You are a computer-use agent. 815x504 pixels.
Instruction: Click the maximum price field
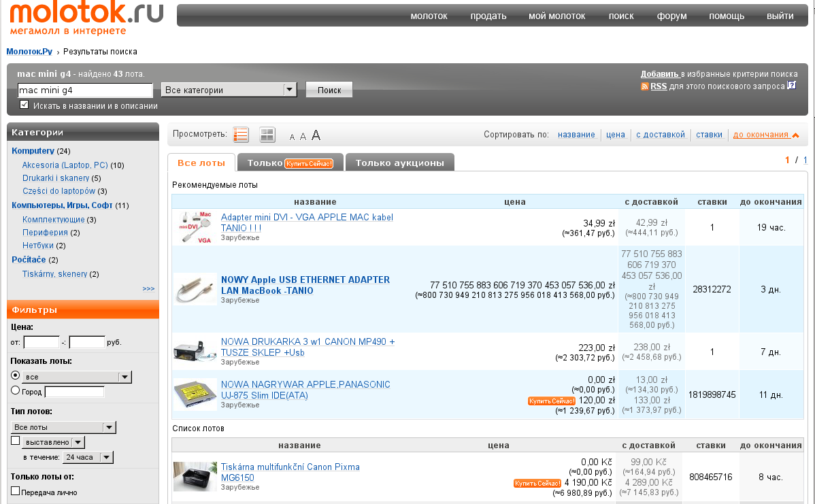click(87, 342)
